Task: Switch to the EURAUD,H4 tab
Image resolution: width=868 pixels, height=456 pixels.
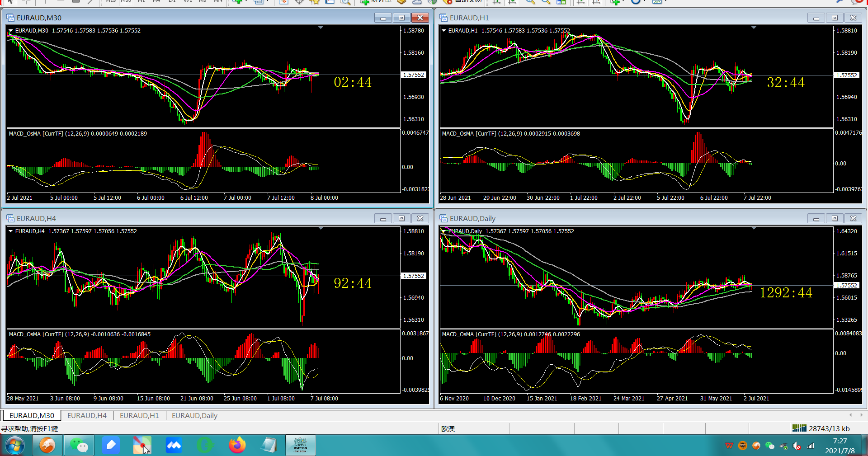Action: tap(87, 415)
